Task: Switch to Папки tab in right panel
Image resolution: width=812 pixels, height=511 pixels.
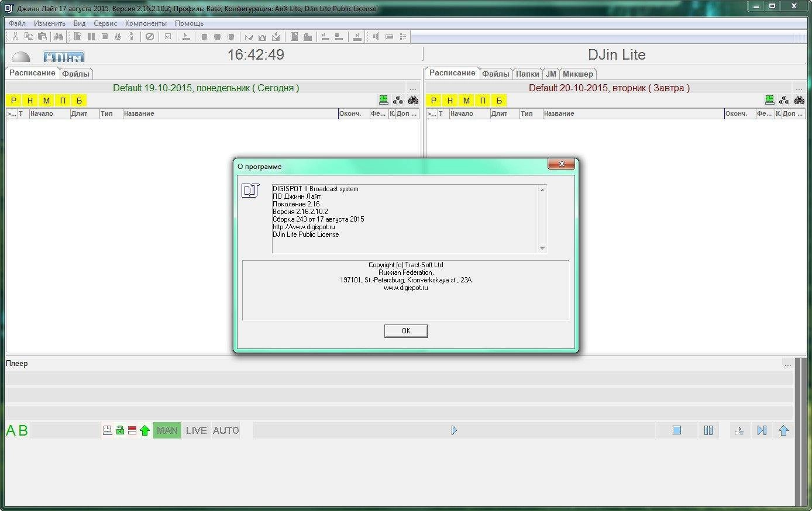Action: tap(528, 74)
